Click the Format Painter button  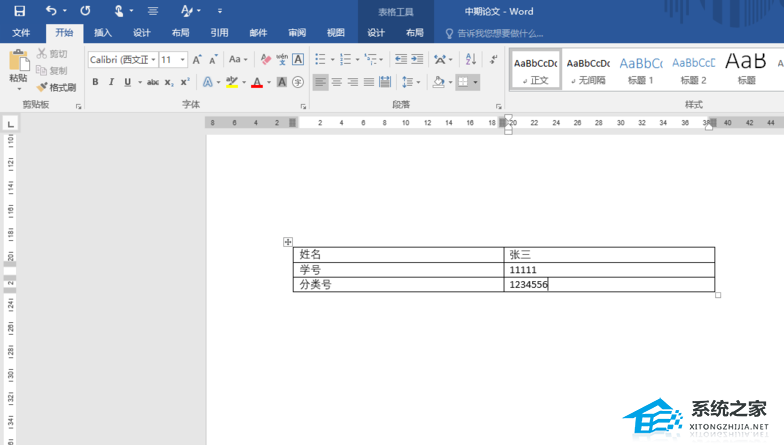click(x=56, y=87)
